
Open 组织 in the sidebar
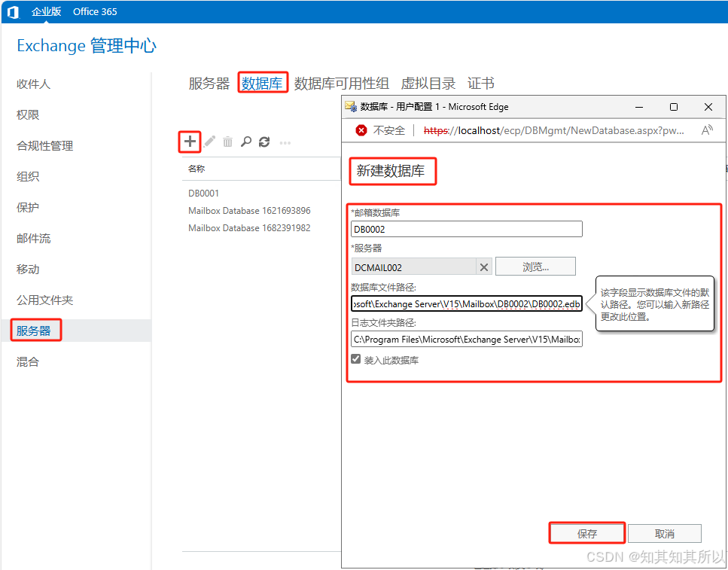point(28,176)
